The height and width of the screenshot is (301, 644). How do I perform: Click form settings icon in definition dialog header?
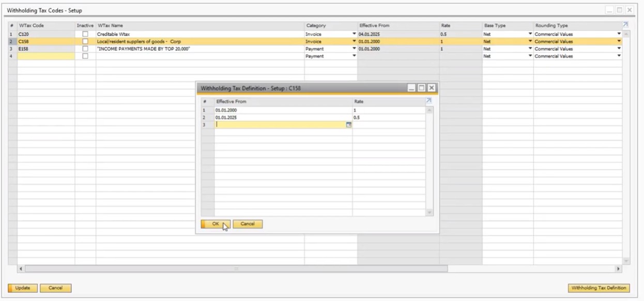tap(428, 101)
